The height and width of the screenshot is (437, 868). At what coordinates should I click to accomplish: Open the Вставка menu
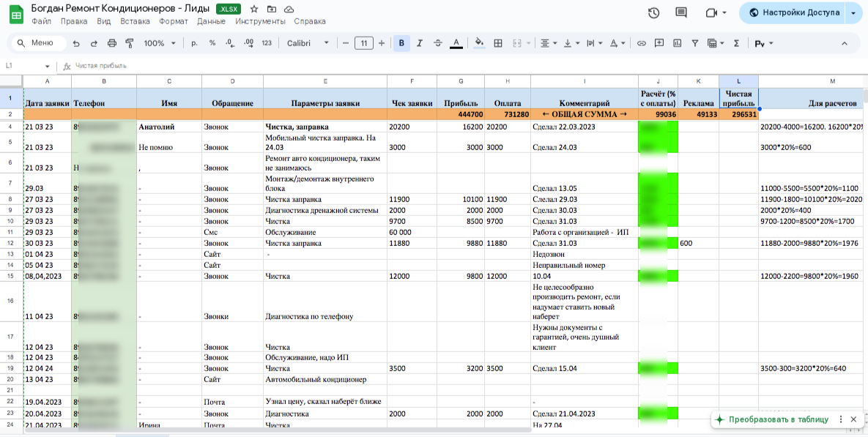point(135,21)
